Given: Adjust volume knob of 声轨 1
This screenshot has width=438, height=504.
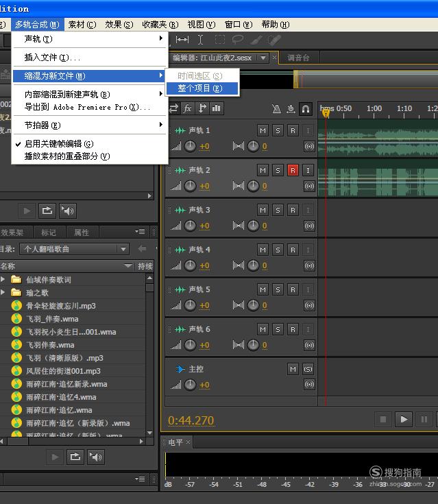Looking at the screenshot, I should (x=190, y=146).
